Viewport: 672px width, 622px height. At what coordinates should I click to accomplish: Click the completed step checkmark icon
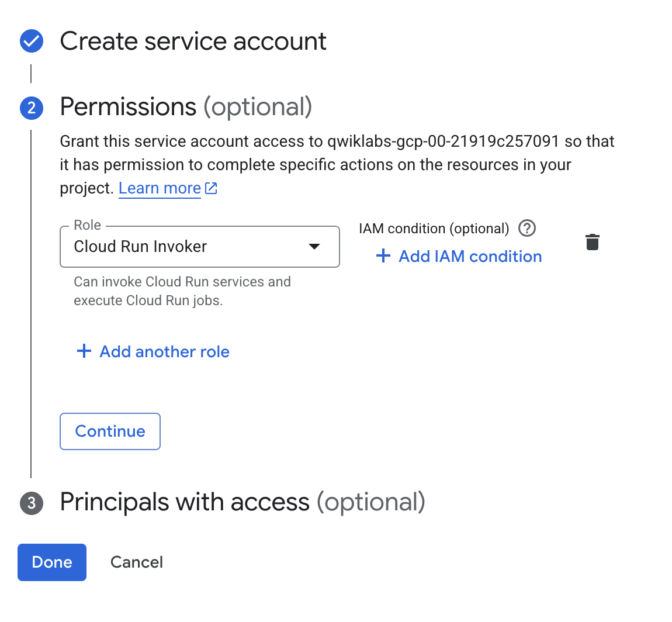pyautogui.click(x=32, y=42)
